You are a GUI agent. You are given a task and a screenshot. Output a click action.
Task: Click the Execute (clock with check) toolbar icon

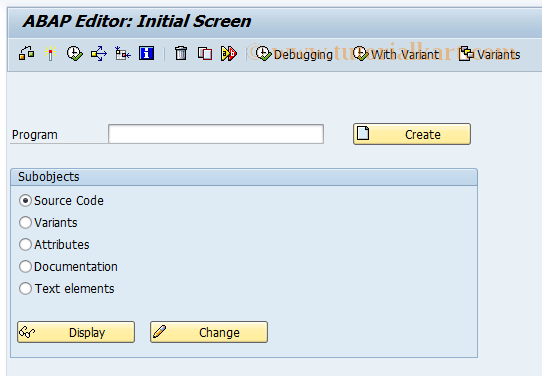pyautogui.click(x=74, y=54)
